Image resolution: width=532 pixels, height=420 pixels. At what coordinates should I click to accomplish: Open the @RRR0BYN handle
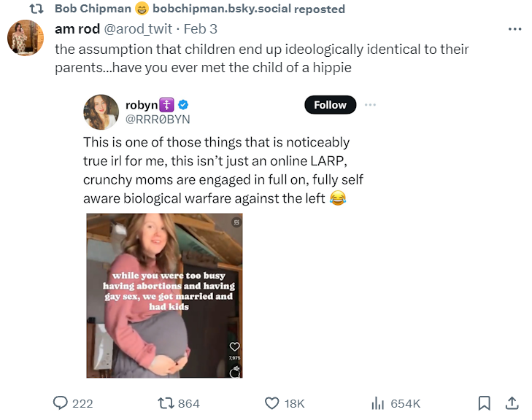[158, 120]
